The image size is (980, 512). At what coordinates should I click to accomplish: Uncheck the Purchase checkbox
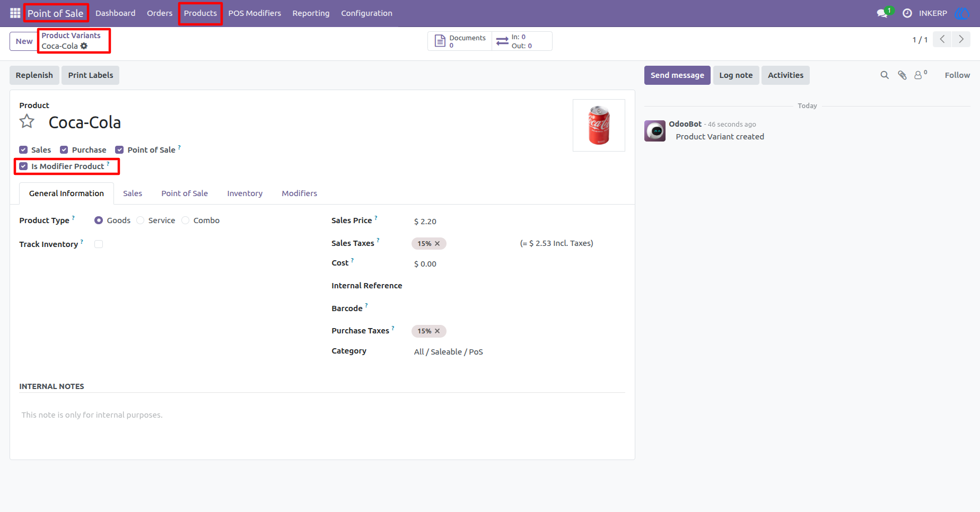64,150
